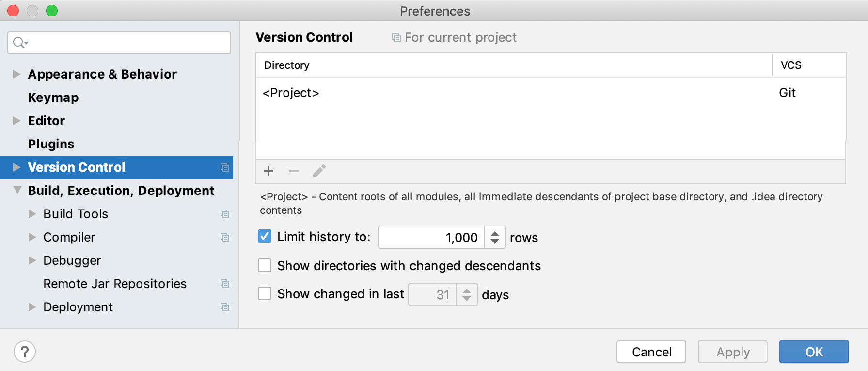Click the search magnifier icon in search field
Image resolution: width=868 pixels, height=371 pixels.
pyautogui.click(x=19, y=43)
